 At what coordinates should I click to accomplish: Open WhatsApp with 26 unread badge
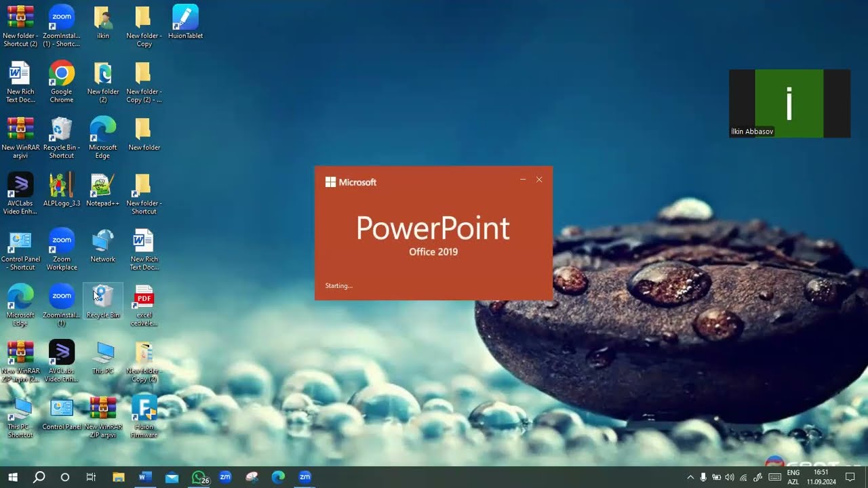pyautogui.click(x=199, y=477)
